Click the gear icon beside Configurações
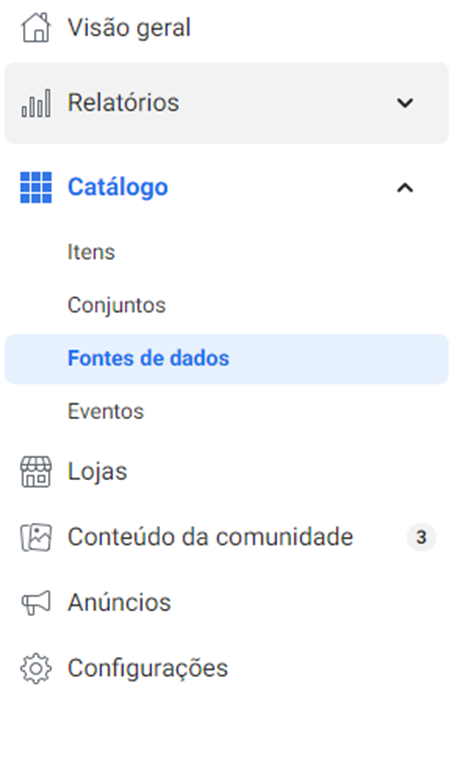 [x=36, y=668]
